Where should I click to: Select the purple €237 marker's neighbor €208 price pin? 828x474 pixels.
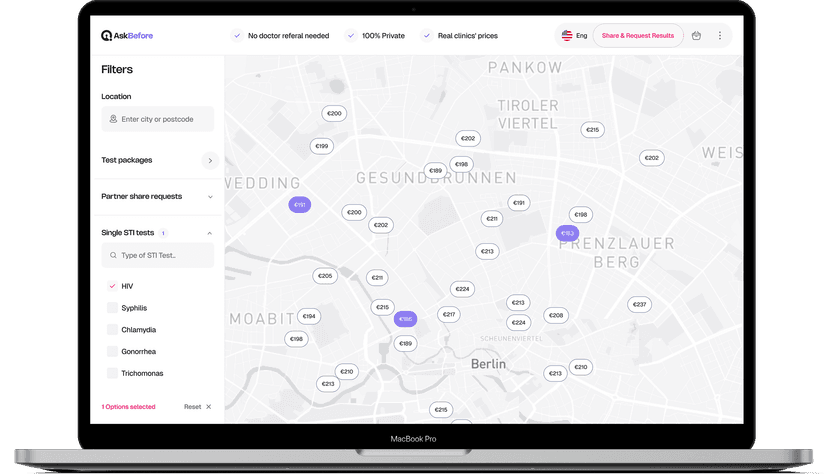tap(556, 315)
